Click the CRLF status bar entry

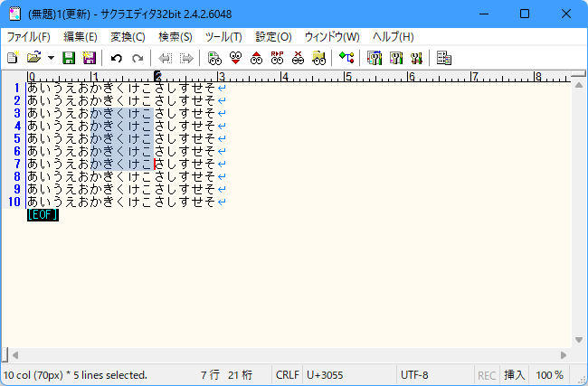coord(288,375)
